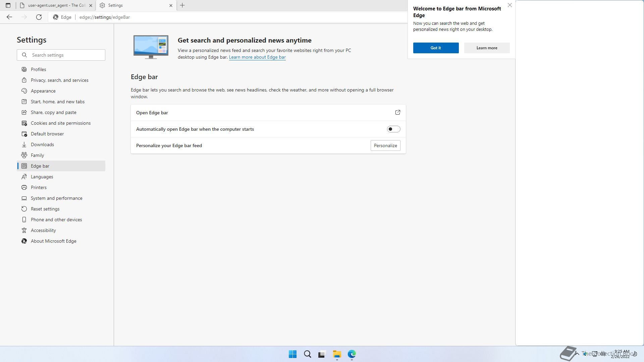Click the browser refresh icon
Image resolution: width=644 pixels, height=362 pixels.
pyautogui.click(x=39, y=17)
